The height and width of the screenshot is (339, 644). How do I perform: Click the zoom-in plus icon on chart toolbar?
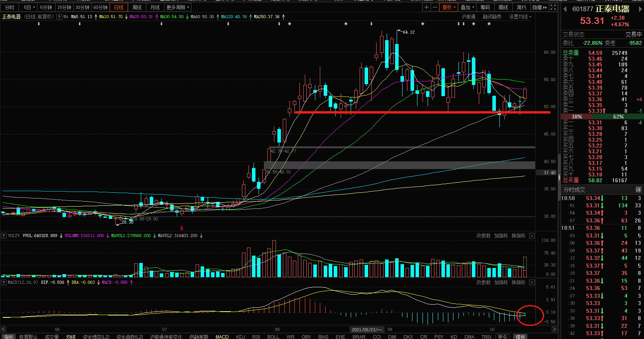click(x=426, y=7)
